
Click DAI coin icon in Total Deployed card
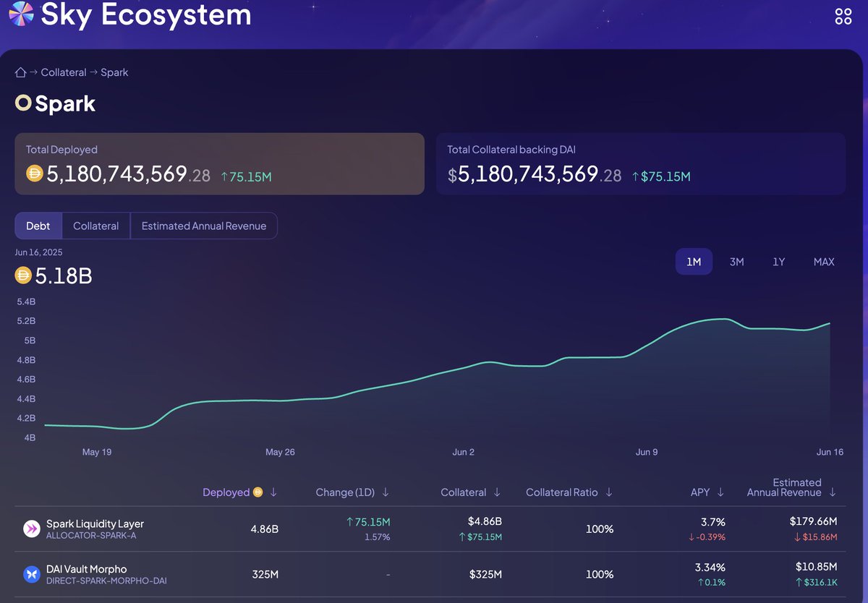point(35,174)
